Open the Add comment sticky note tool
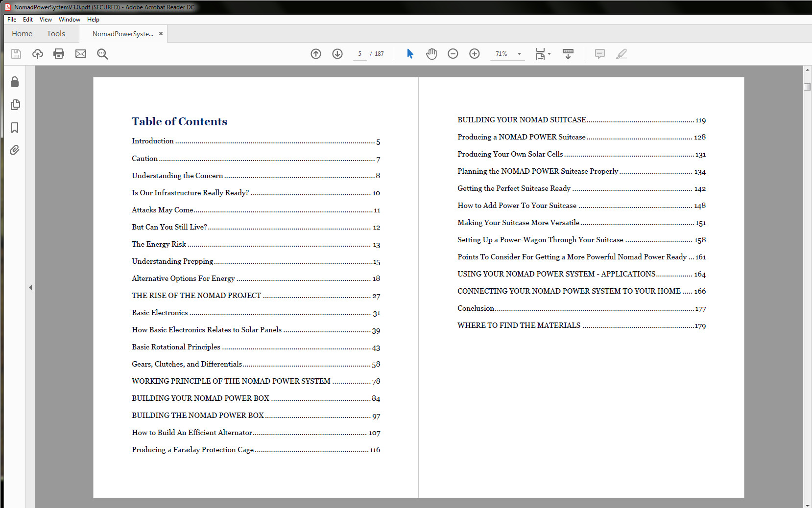This screenshot has width=812, height=508. pos(599,54)
